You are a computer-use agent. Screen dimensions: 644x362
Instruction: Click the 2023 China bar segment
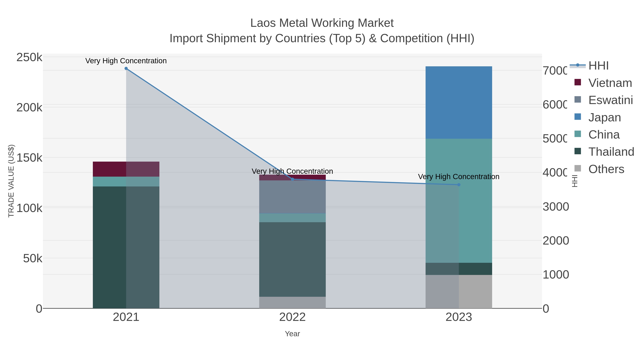point(459,201)
